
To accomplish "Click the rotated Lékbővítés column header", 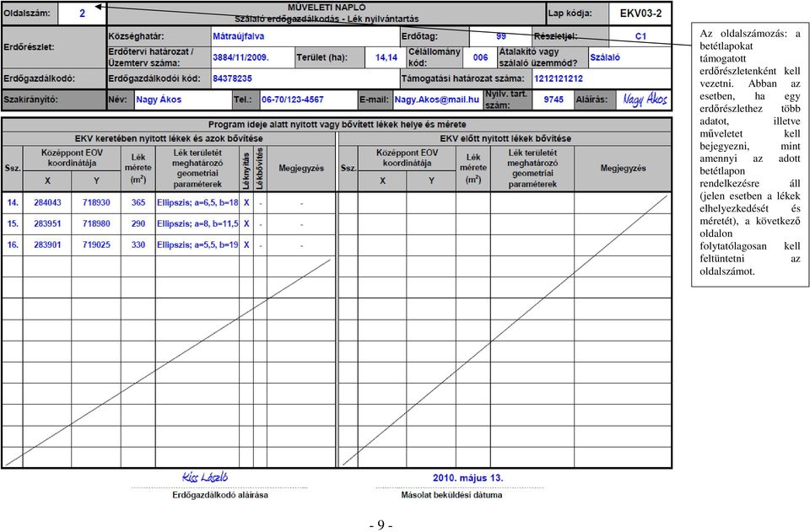I will pos(260,169).
